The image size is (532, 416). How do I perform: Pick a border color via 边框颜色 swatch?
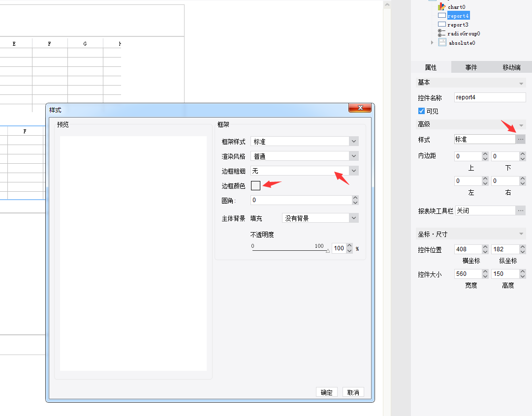pyautogui.click(x=255, y=185)
